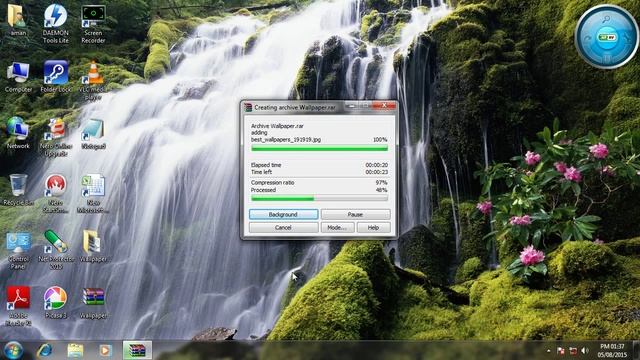Click the magnifier icon on the round gadget
The height and width of the screenshot is (360, 640).
tap(607, 19)
